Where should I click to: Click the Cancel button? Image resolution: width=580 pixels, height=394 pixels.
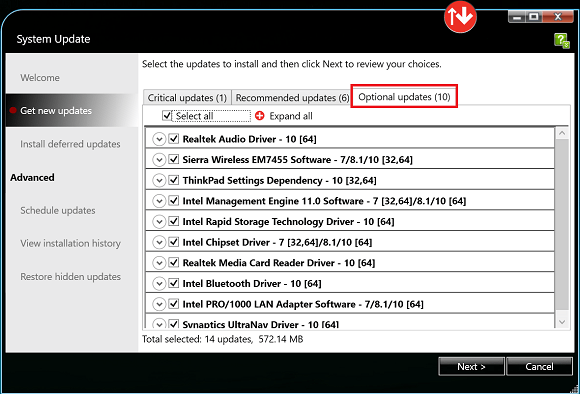click(x=539, y=366)
